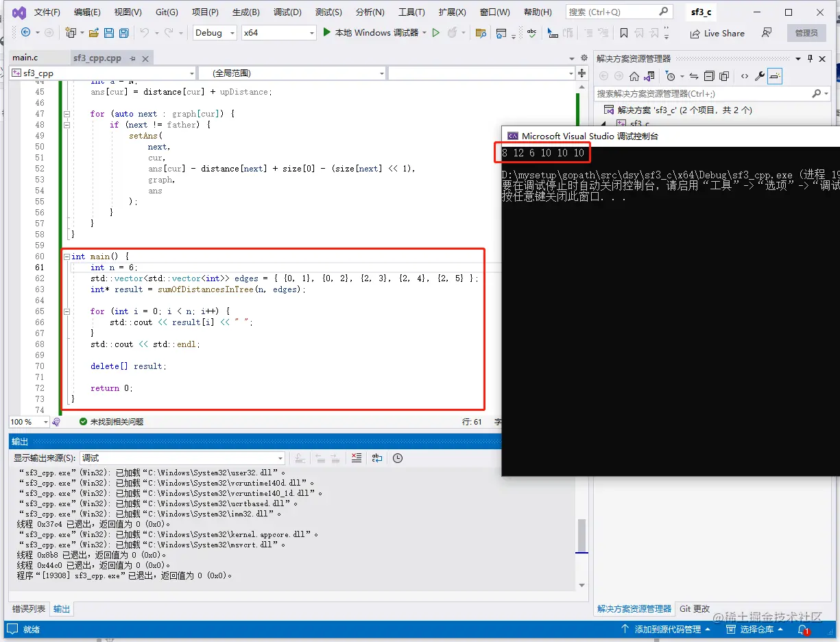Click 添加到源代码管理 in status bar
The width and height of the screenshot is (840, 642).
tap(666, 629)
